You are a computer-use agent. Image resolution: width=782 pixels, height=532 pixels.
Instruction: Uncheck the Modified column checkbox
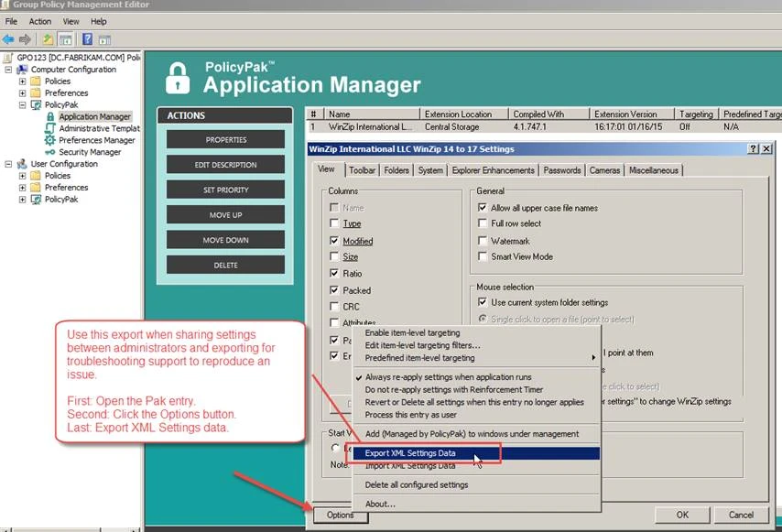(333, 241)
